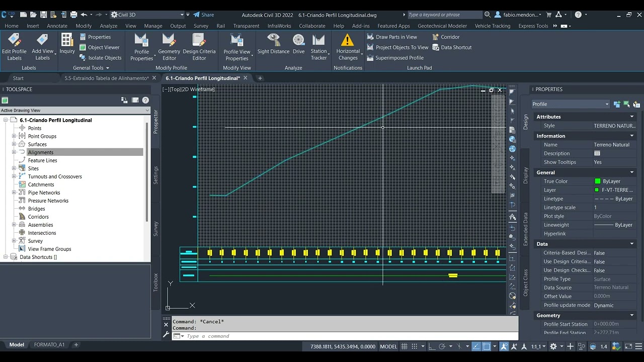Open the Object Viewer
The image size is (644, 362).
coord(100,47)
